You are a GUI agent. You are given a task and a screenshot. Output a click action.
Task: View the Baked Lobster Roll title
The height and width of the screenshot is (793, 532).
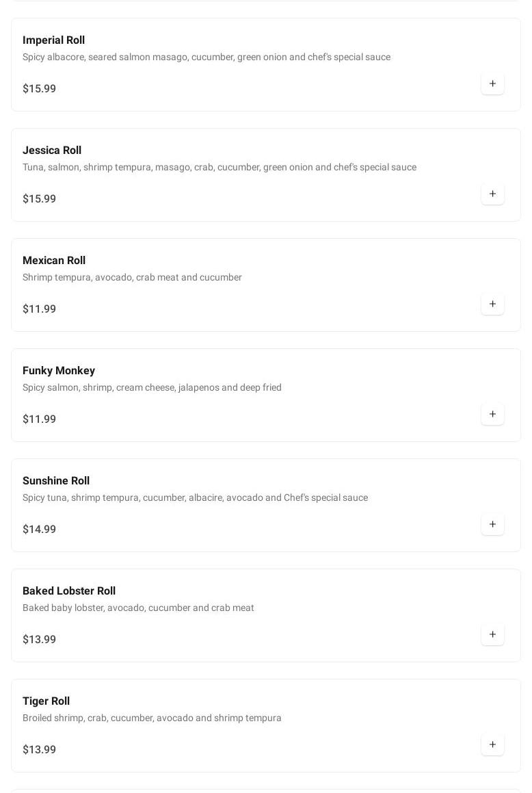tap(69, 591)
